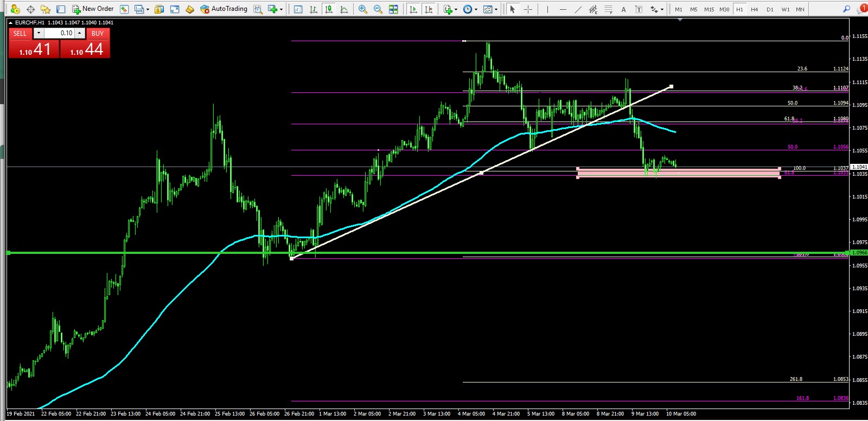Click the arrows objects icon
Image resolution: width=868 pixels, height=421 pixels.
pyautogui.click(x=654, y=9)
